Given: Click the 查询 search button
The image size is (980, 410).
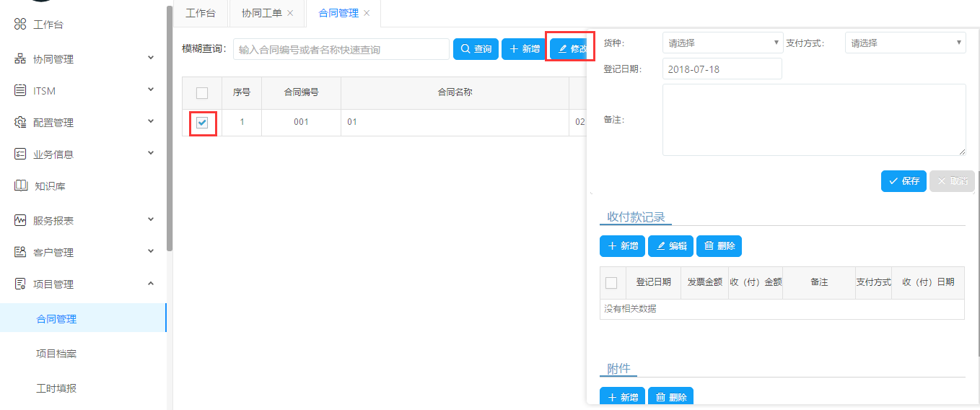Looking at the screenshot, I should pos(476,49).
